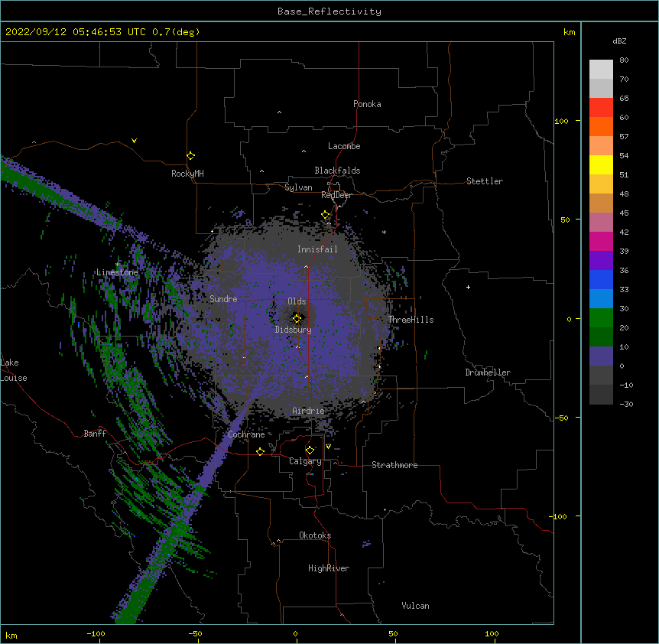Select the yellow diamond marker below Cochrane
The image size is (659, 644).
point(260,451)
